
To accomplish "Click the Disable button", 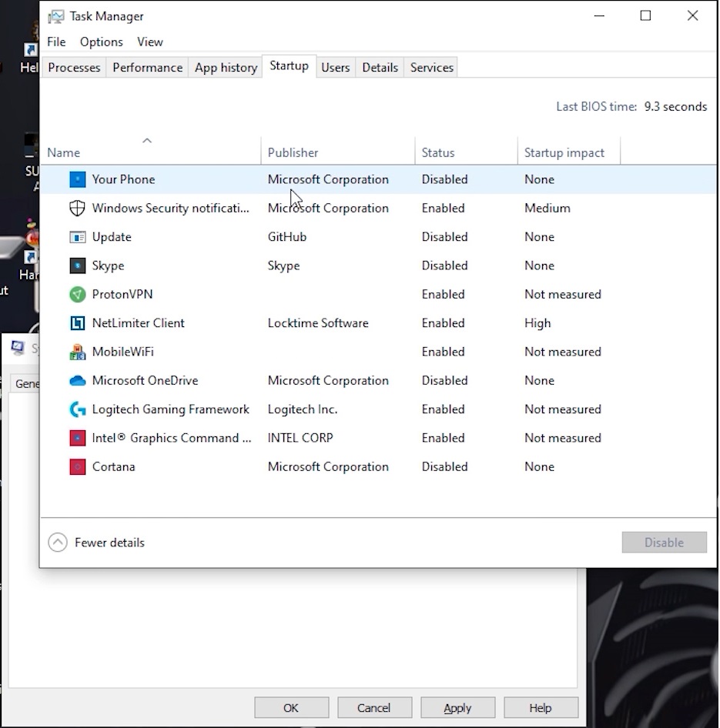I will click(665, 543).
